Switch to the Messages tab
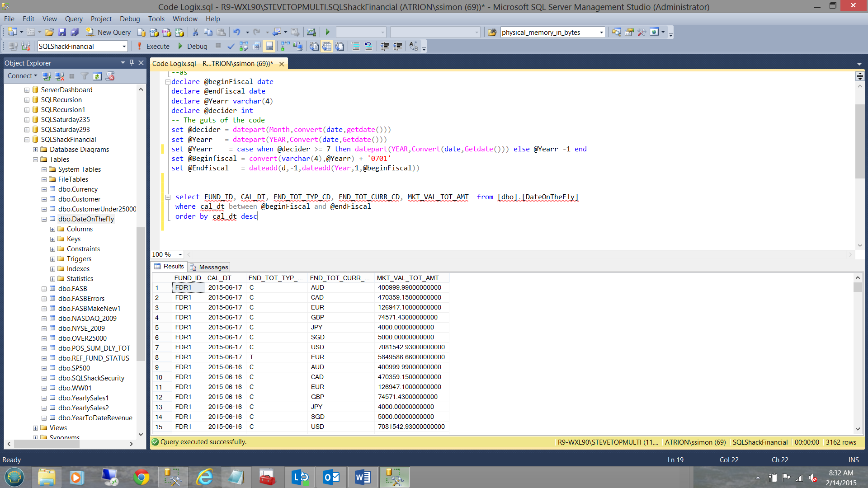This screenshot has width=868, height=488. [209, 267]
